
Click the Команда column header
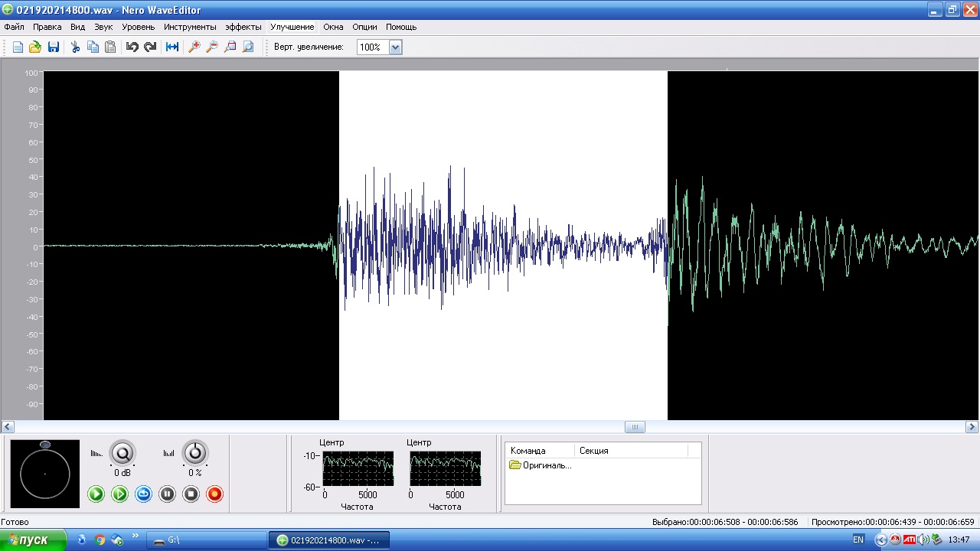click(x=540, y=451)
